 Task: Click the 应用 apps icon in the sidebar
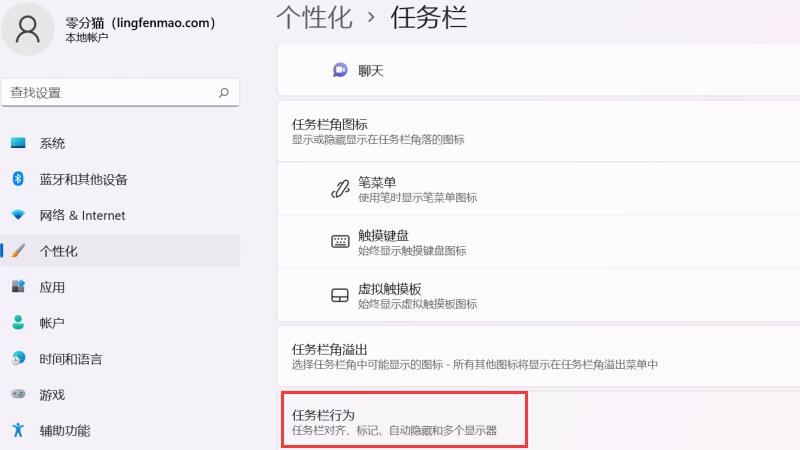[x=18, y=287]
